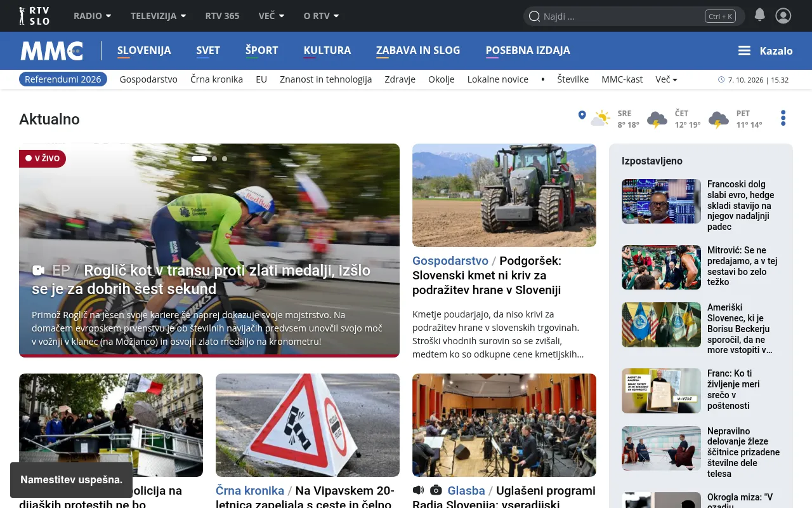This screenshot has height=508, width=812.
Task: Click the Wednesday sunny weather icon
Action: click(601, 119)
